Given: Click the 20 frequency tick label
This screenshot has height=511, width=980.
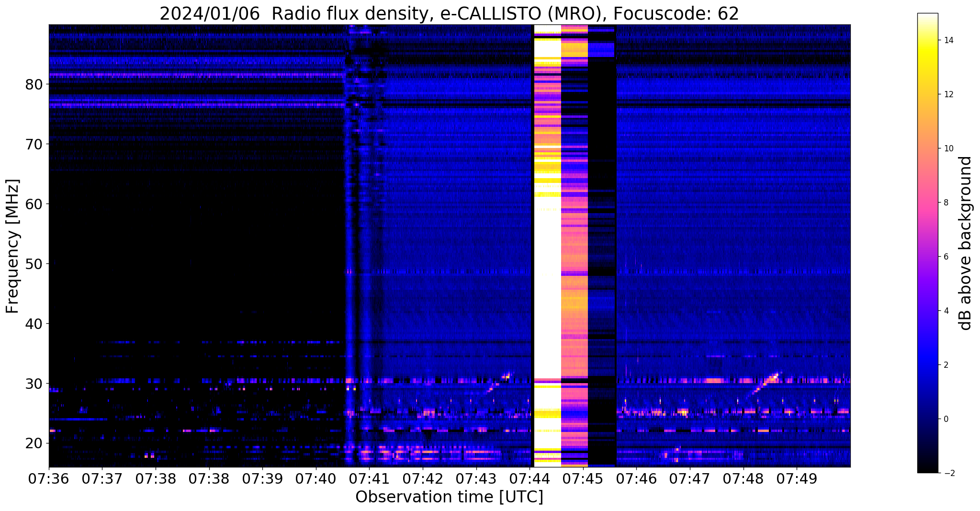Looking at the screenshot, I should point(34,443).
